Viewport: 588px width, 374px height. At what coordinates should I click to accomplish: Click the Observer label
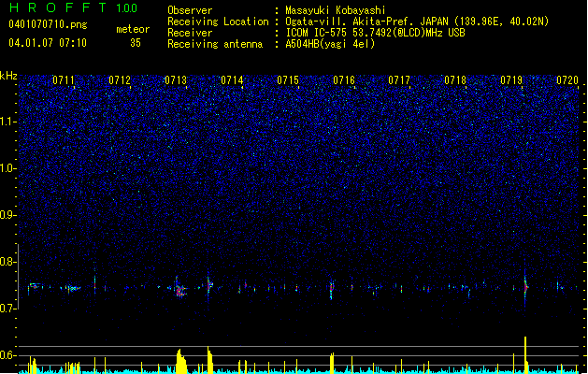[190, 10]
